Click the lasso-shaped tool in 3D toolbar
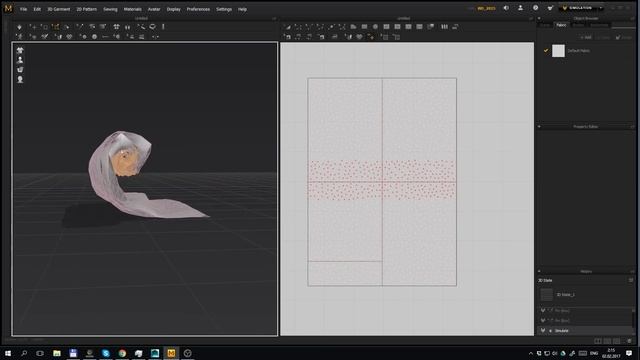This screenshot has width=640, height=360. pos(152,27)
